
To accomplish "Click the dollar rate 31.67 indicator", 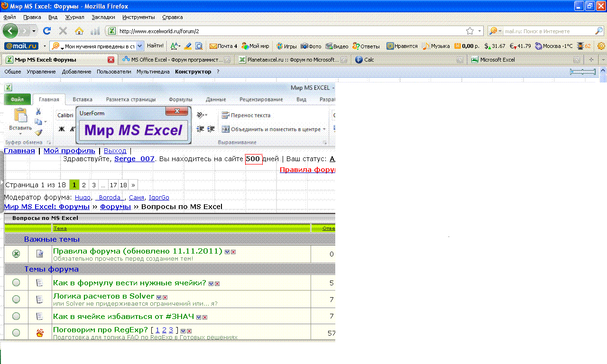I will pos(495,46).
